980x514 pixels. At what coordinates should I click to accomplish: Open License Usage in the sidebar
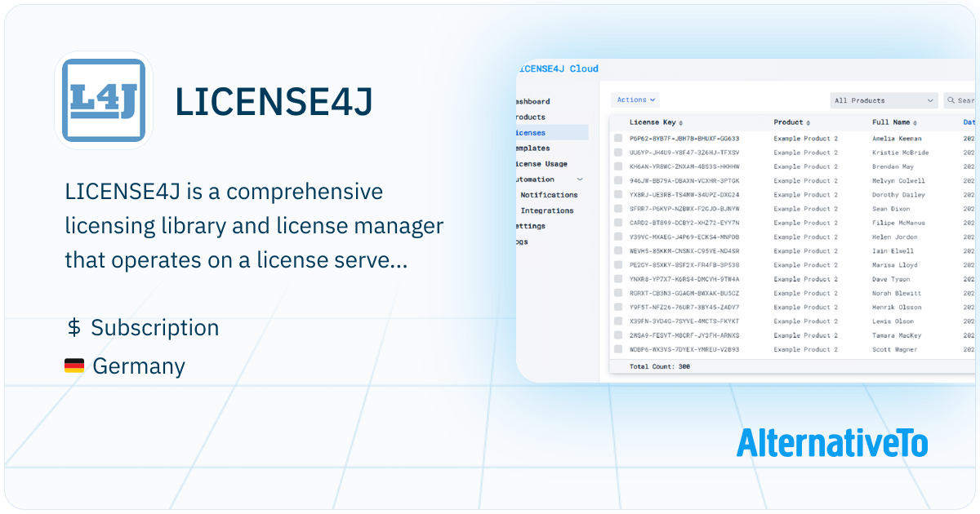pos(541,164)
